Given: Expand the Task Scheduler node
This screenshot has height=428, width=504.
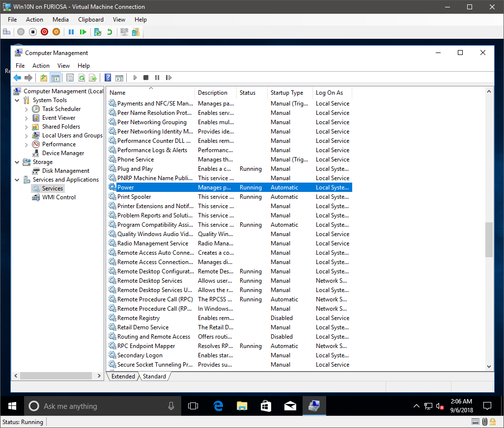Looking at the screenshot, I should 27,109.
